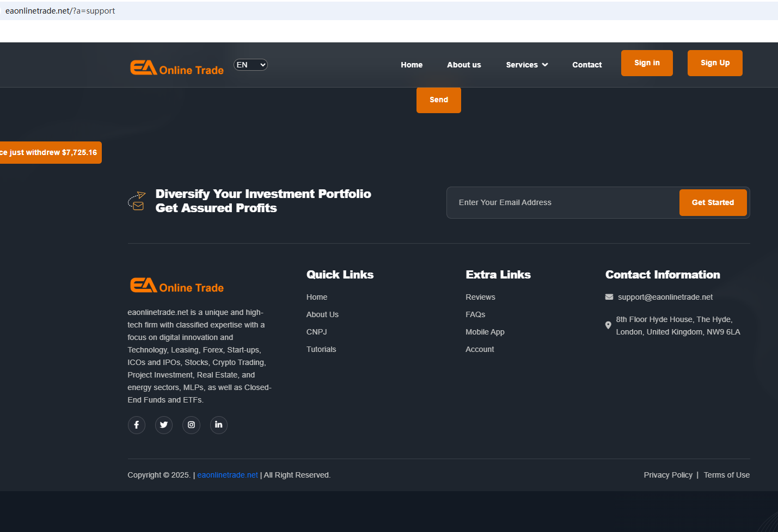The width and height of the screenshot is (778, 532).
Task: Click the eaonlinetrade.net copyright link
Action: click(228, 475)
